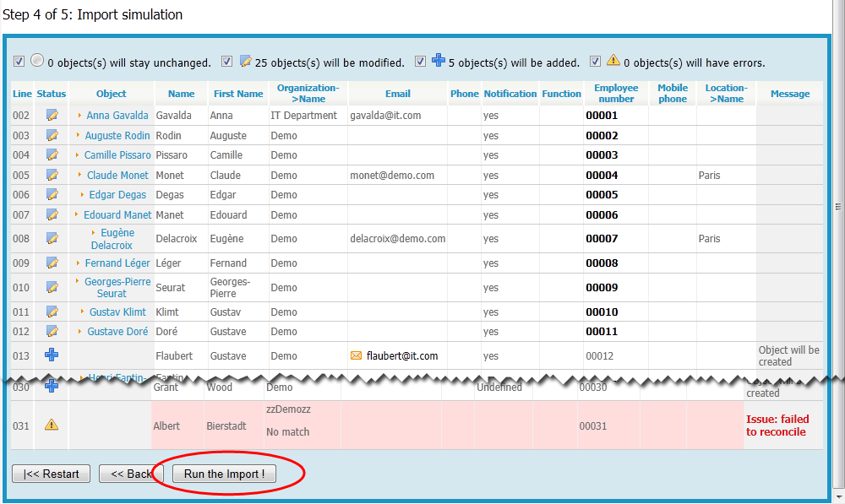Expand the arrow beside Gustave Doré

[80, 331]
